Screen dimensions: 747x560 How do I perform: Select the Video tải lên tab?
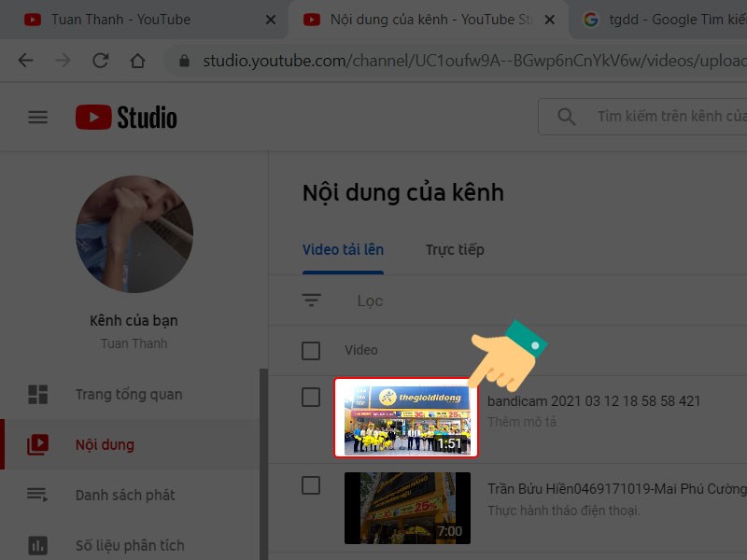click(343, 249)
